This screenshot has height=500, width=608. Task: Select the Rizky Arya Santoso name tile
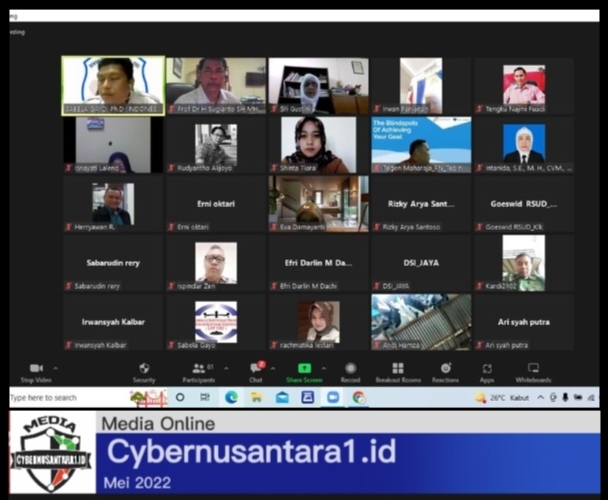421,204
